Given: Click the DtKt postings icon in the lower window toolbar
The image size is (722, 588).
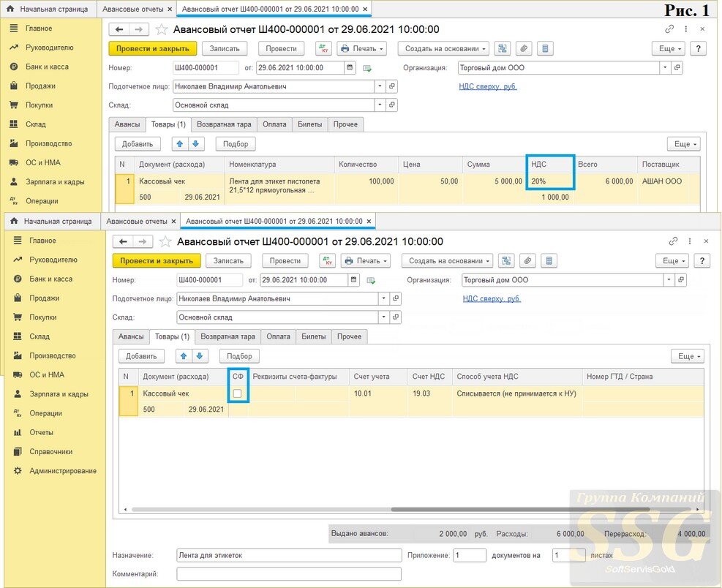Looking at the screenshot, I should click(x=327, y=260).
